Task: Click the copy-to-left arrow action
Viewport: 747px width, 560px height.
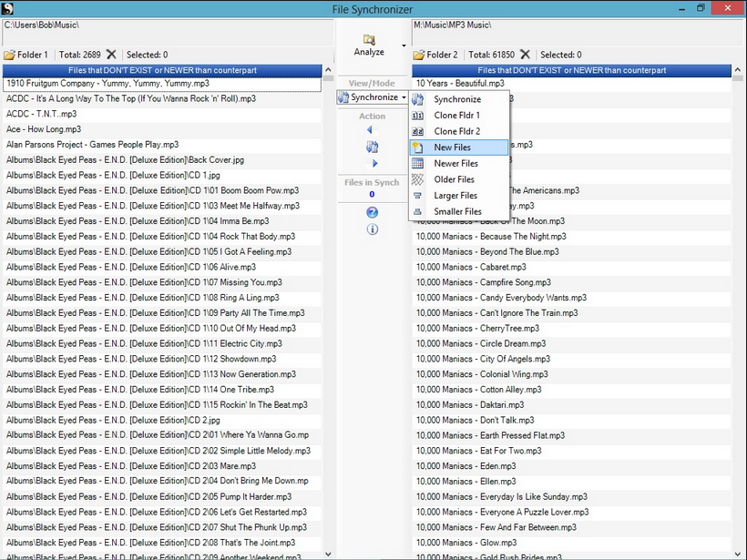Action: point(370,129)
